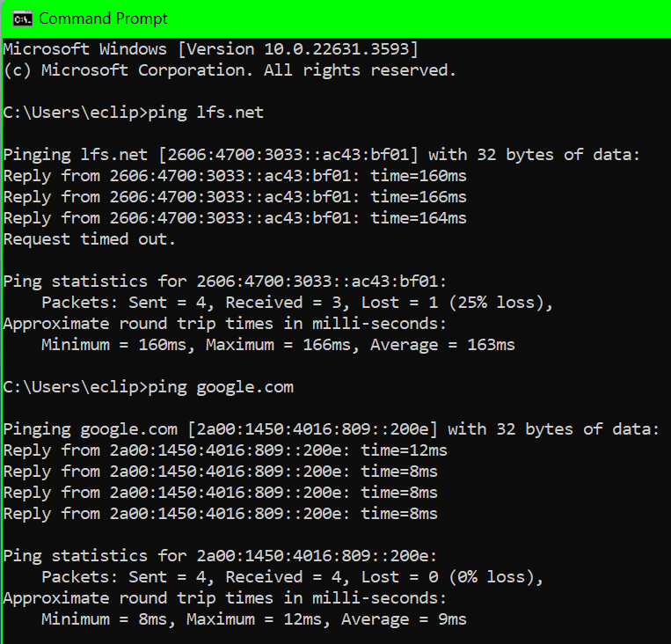Click the Microsoft Windows version line
Viewport: 671px width, 644px height.
(x=210, y=48)
